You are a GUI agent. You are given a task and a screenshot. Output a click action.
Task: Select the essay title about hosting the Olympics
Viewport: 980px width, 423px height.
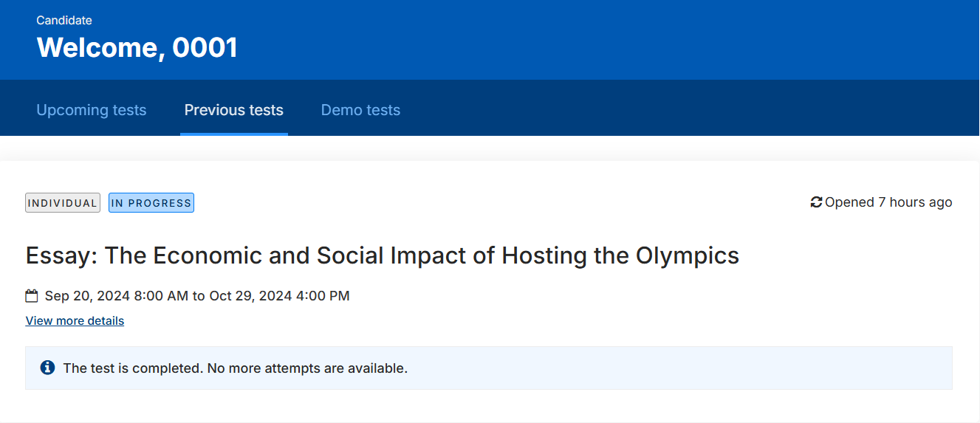(383, 255)
